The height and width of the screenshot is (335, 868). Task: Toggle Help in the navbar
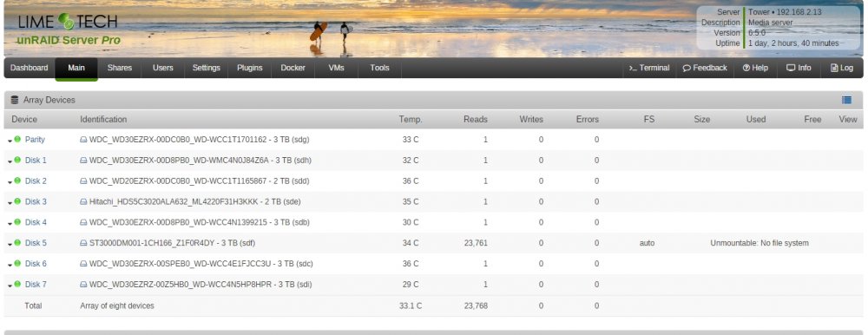coord(755,68)
